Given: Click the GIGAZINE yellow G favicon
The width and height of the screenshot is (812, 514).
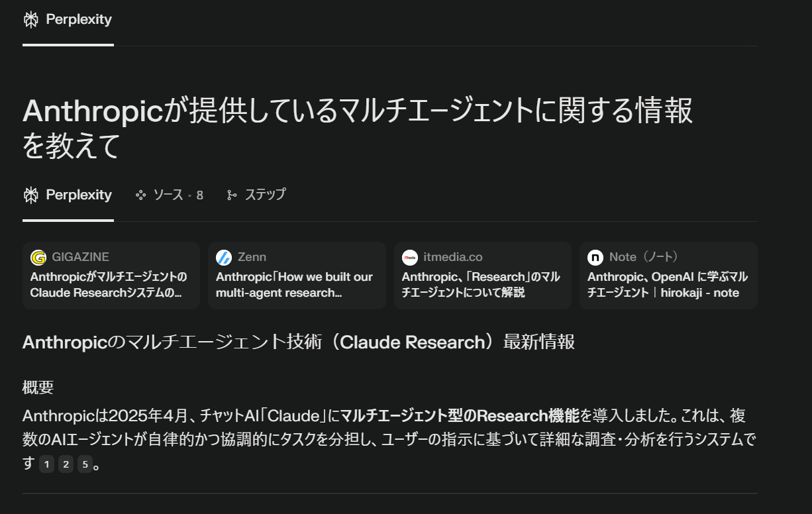Looking at the screenshot, I should (38, 257).
